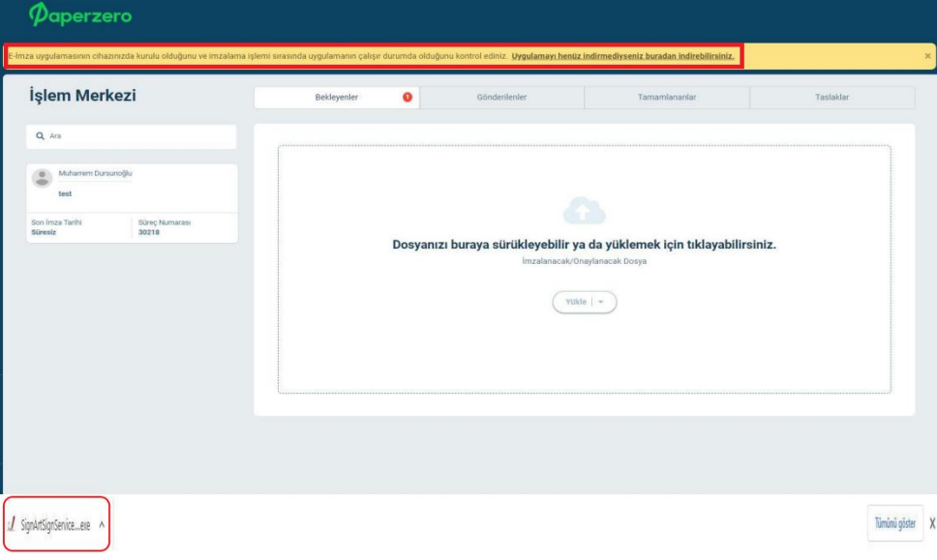Screen dimensions: 937x560
Task: Dismiss the yellow e-İmza warning banner
Action: click(x=927, y=56)
